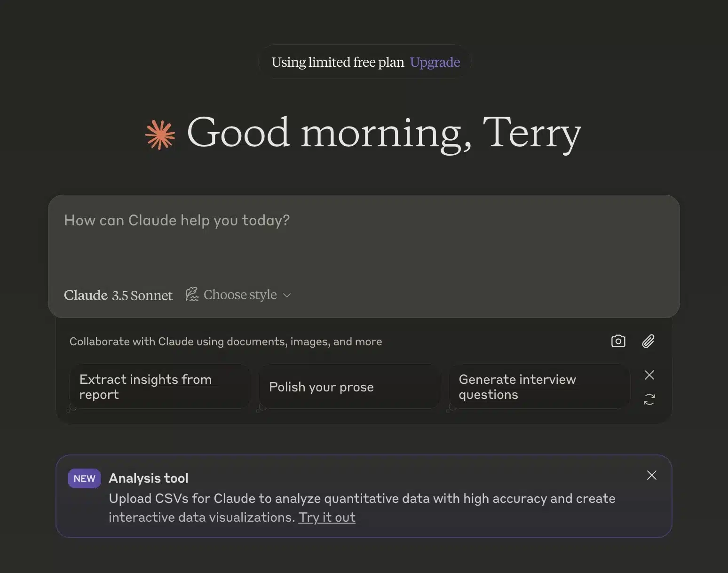Select Extract insights from report suggestion
This screenshot has height=573, width=728.
(160, 387)
